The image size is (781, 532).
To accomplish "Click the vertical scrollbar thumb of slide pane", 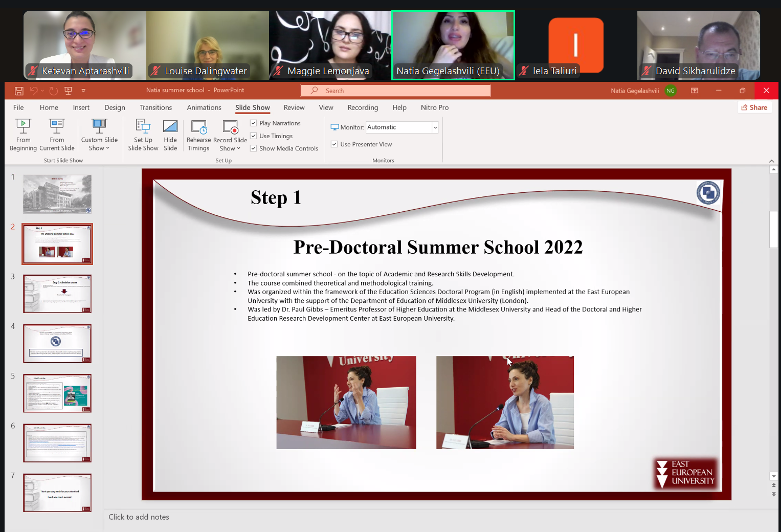I will point(773,229).
